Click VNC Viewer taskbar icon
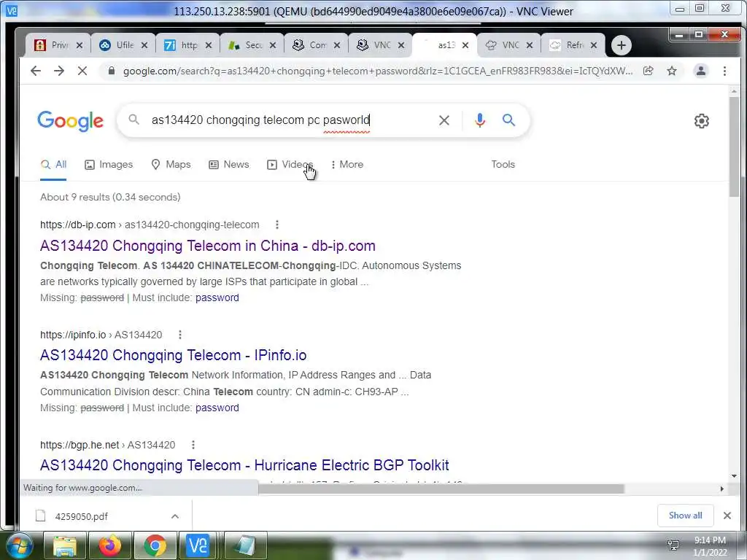The height and width of the screenshot is (560, 747). [x=199, y=545]
